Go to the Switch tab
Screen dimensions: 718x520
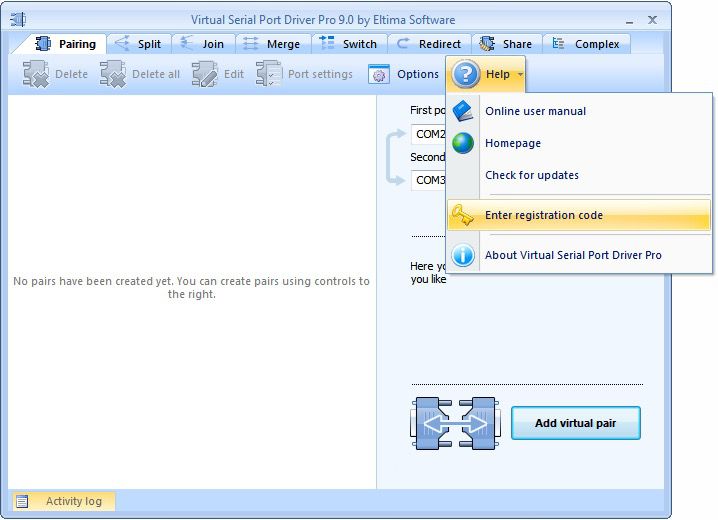coord(349,44)
